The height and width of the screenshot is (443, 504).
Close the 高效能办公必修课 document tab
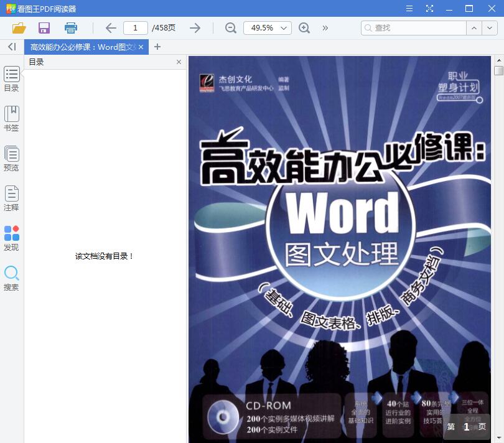[141, 47]
